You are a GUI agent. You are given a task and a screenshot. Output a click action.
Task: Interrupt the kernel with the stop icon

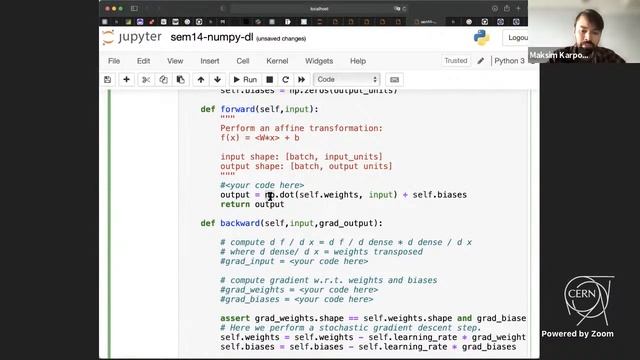click(x=269, y=80)
